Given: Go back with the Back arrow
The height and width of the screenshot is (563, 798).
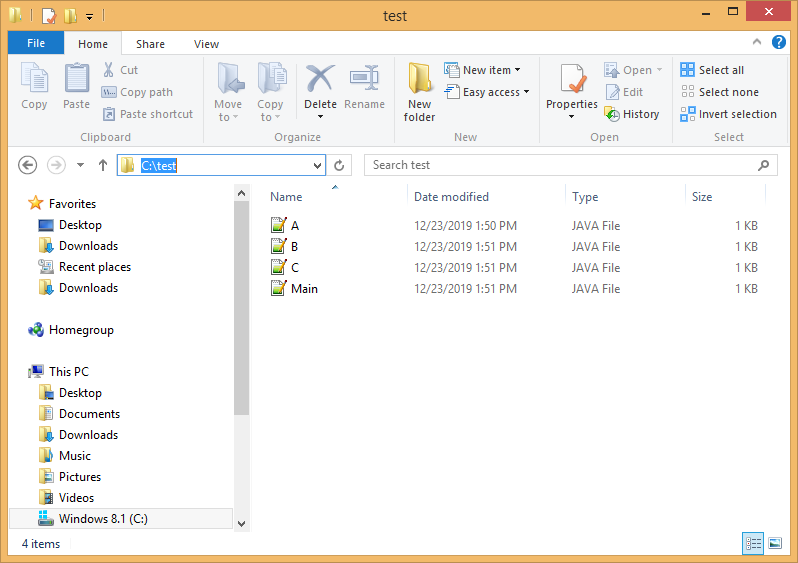Looking at the screenshot, I should pyautogui.click(x=27, y=165).
